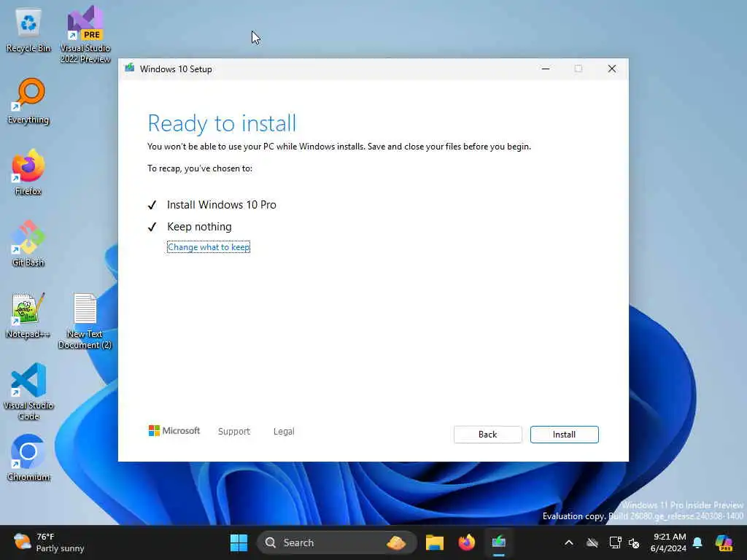The width and height of the screenshot is (747, 560).
Task: Select the Notepad++ desktop shortcut
Action: [28, 315]
